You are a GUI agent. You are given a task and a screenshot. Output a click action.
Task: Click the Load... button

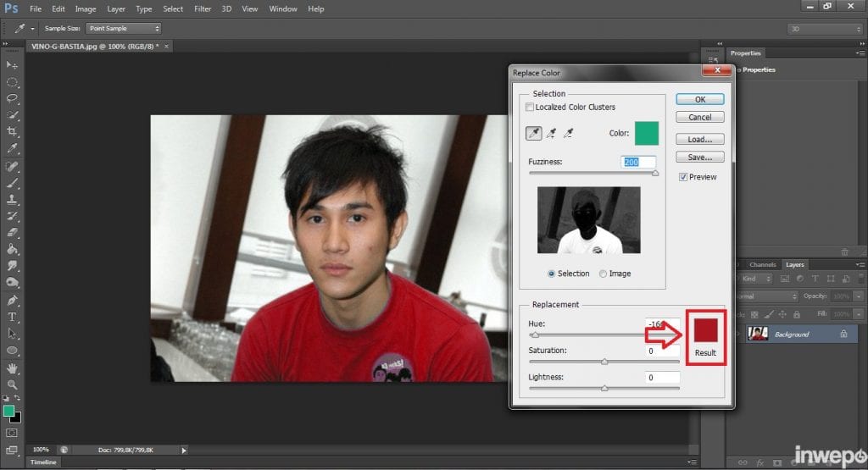click(x=700, y=139)
